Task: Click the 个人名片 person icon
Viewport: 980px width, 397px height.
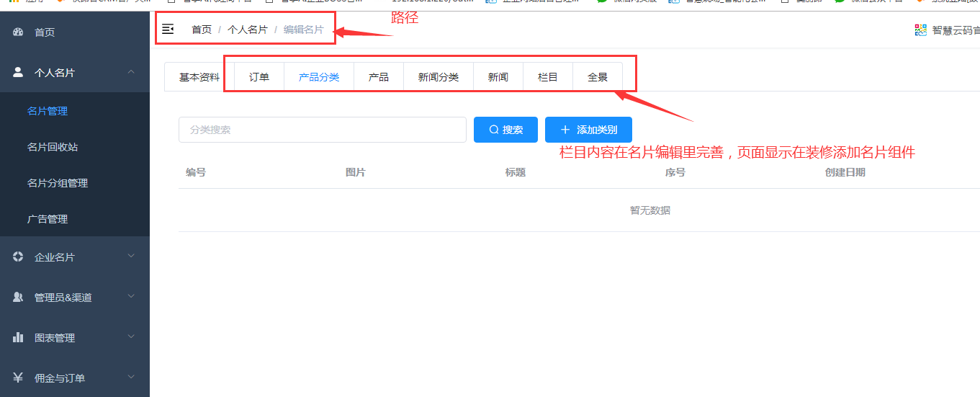Action: coord(18,72)
